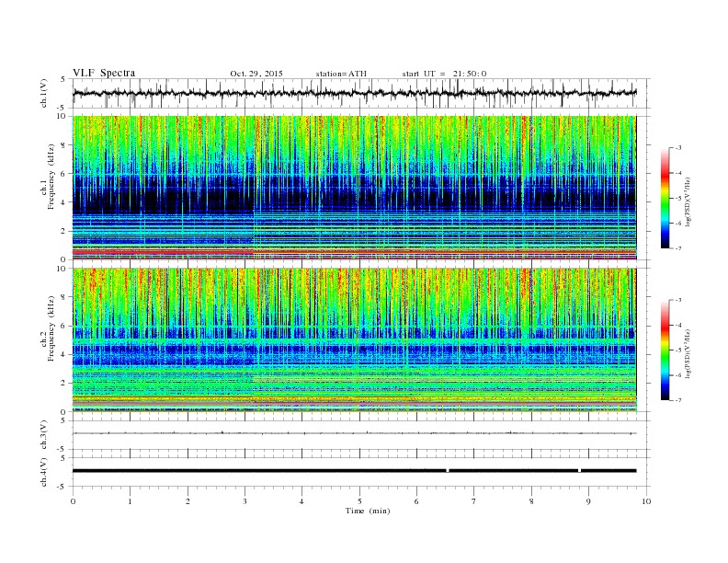Screen dimensions: 728x563
Task: Click the "-4" tick on ch.2 colorbar
Action: click(678, 325)
